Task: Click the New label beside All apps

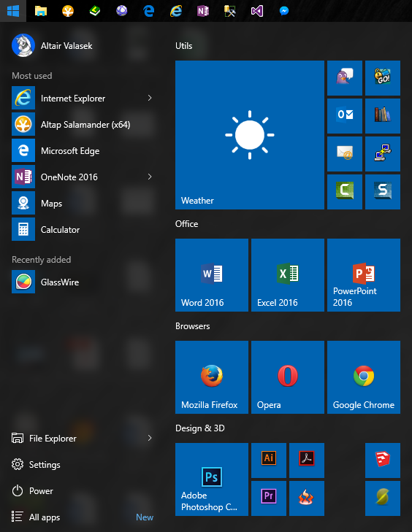Action: coord(145,517)
